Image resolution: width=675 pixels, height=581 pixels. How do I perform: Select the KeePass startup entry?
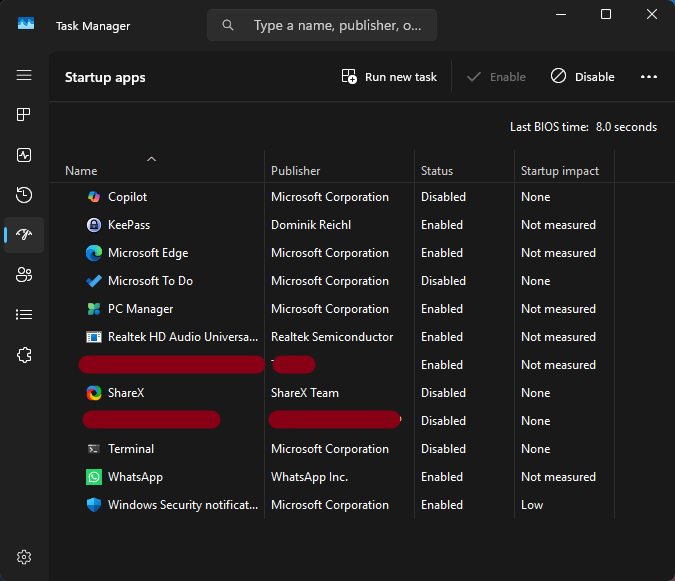click(129, 225)
